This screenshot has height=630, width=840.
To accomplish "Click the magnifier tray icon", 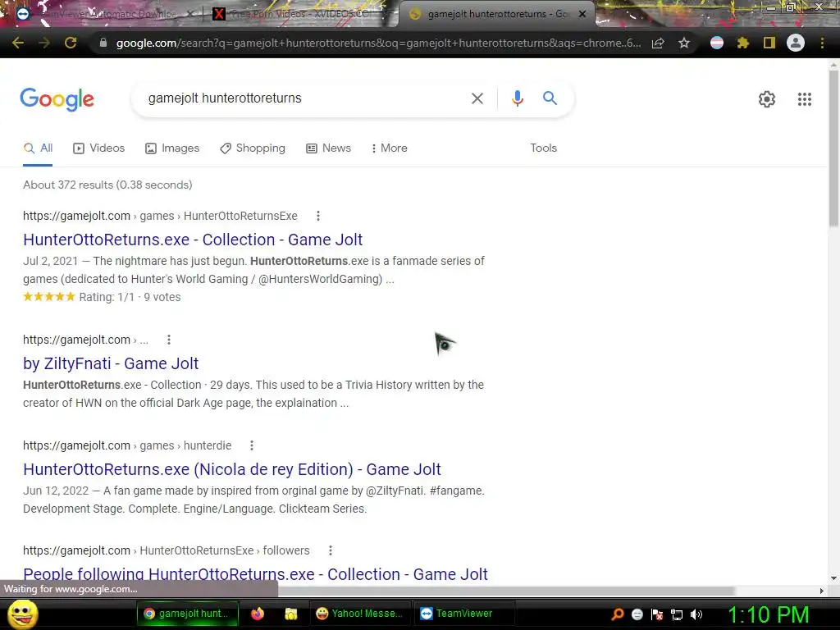I will tap(617, 614).
